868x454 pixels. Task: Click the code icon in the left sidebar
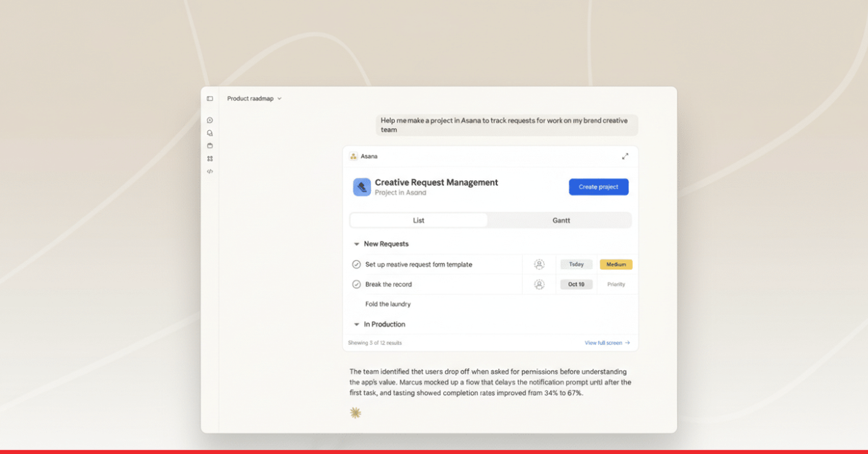[x=210, y=172]
